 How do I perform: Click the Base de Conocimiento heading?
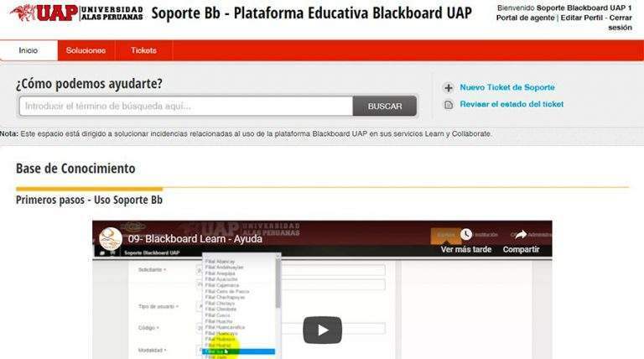coord(75,169)
